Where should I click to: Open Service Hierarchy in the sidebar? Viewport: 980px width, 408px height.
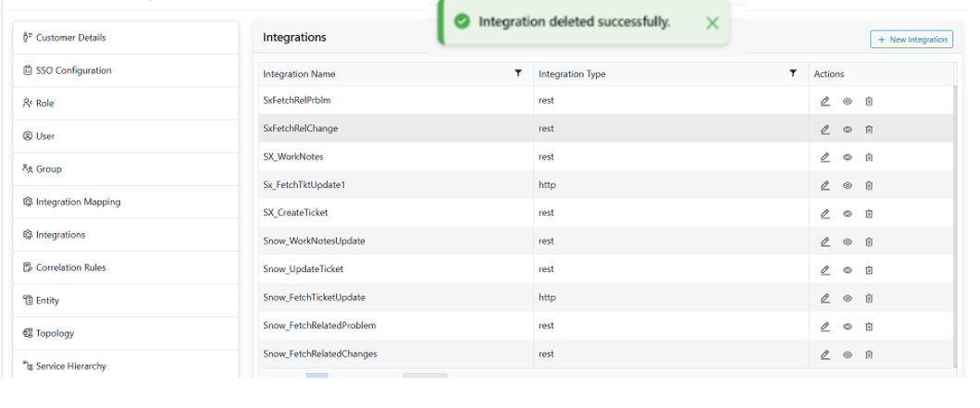pos(71,366)
